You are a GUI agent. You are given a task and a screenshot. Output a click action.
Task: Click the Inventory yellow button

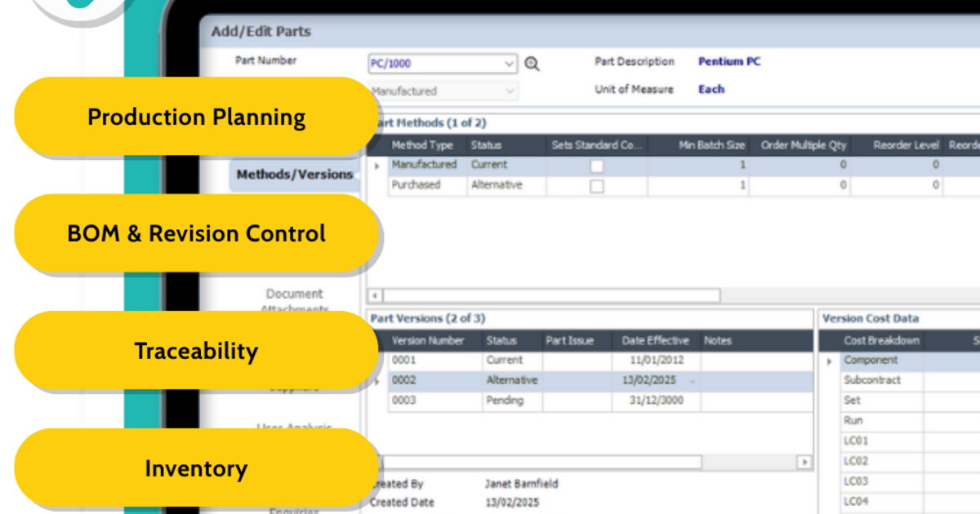coord(197,468)
